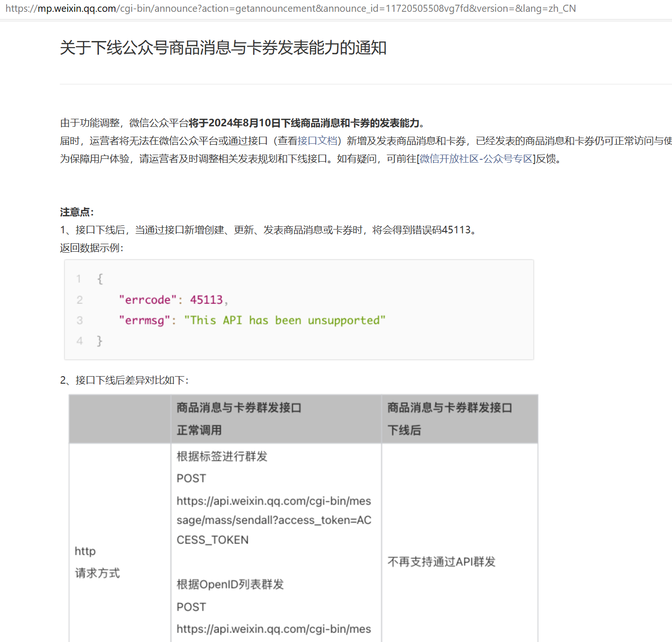Screen dimensions: 672x642
Task: Click the sendall?access_token API URL text
Action: (x=274, y=520)
